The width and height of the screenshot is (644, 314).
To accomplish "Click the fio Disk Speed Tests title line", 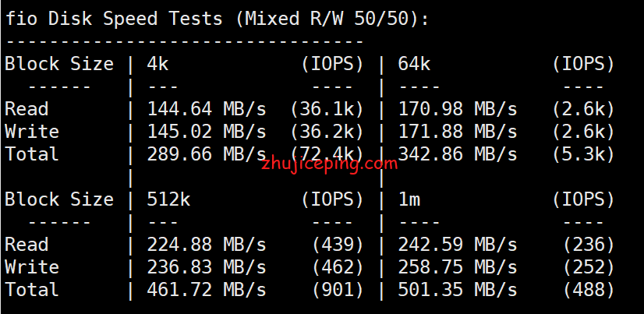I will (x=217, y=18).
